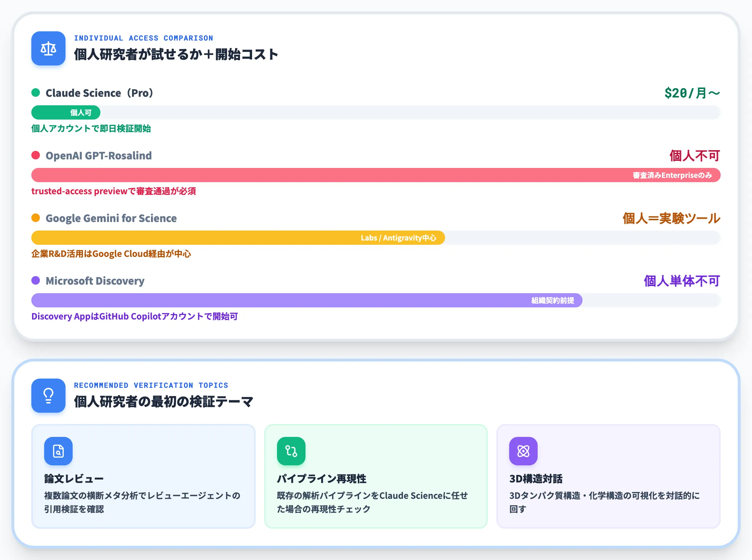Viewport: 752px width, 560px height.
Task: Click the trusted-access preview note
Action: pos(114,191)
